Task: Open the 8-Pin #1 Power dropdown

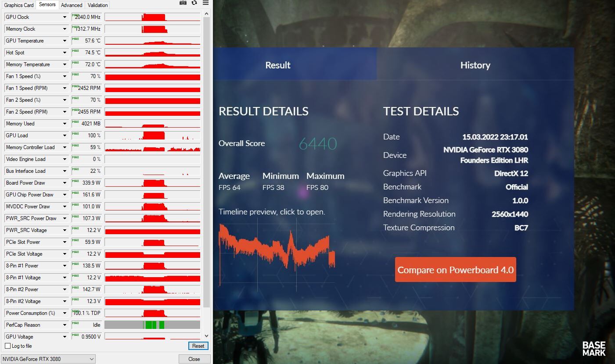Action: click(65, 266)
